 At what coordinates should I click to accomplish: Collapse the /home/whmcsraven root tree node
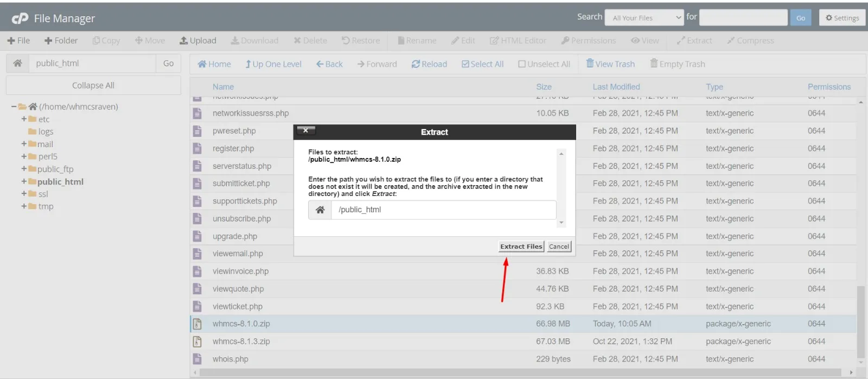[14, 106]
